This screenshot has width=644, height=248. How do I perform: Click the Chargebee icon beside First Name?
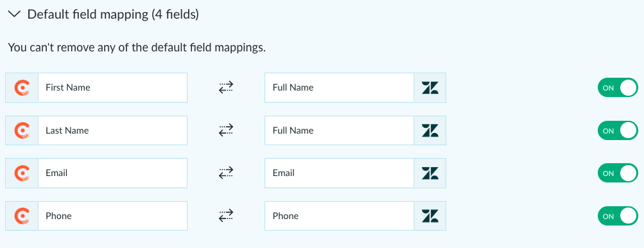(x=22, y=87)
